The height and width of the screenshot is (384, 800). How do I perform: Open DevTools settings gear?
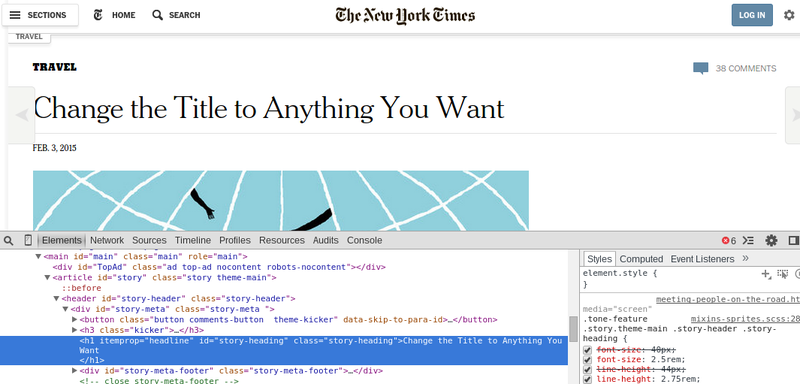pos(771,240)
